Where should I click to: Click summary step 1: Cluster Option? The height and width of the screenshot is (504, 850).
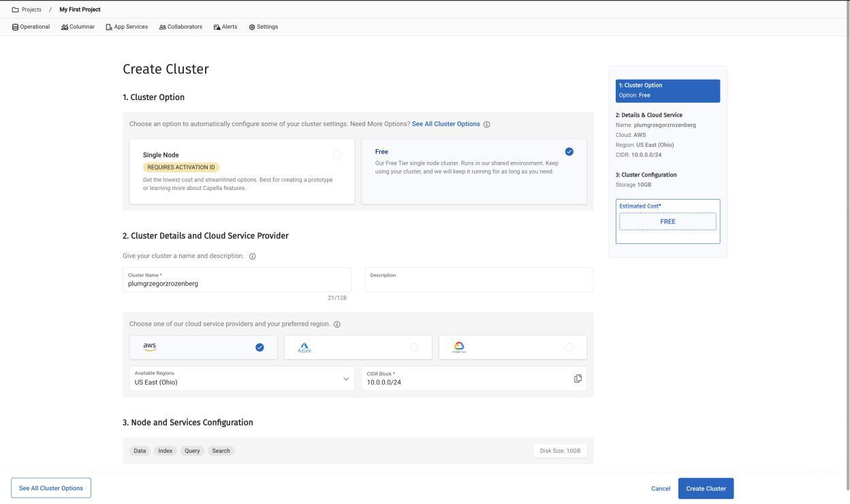[x=667, y=91]
